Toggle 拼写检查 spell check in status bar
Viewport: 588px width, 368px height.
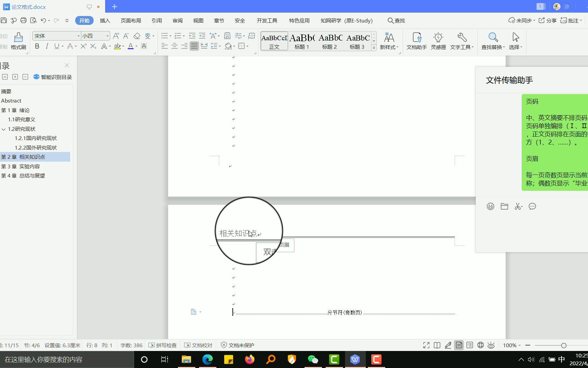pos(163,345)
